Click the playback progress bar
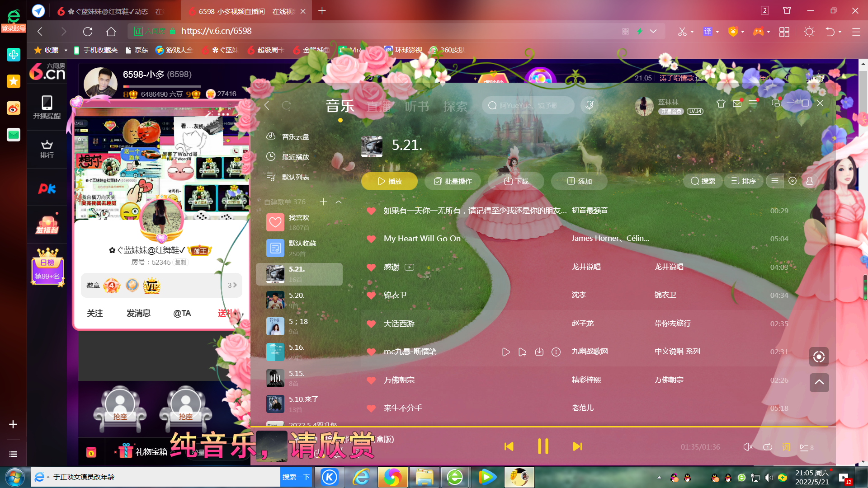Image resolution: width=868 pixels, height=488 pixels. point(542,427)
